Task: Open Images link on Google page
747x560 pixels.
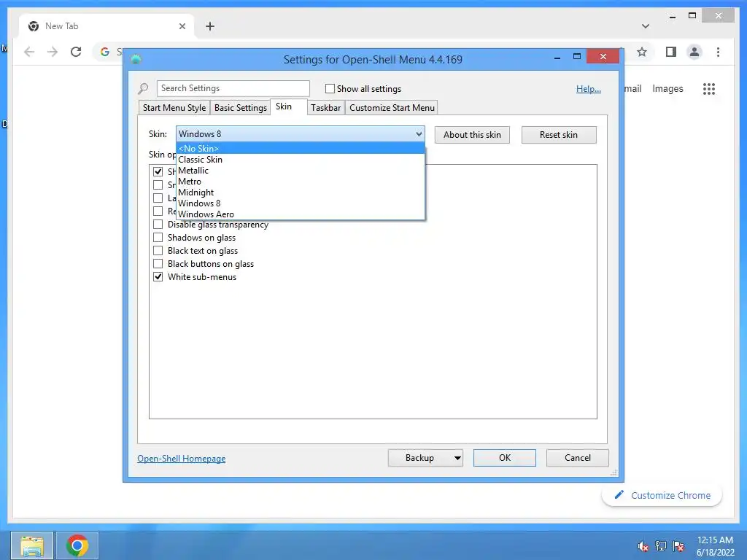Action: tap(667, 88)
